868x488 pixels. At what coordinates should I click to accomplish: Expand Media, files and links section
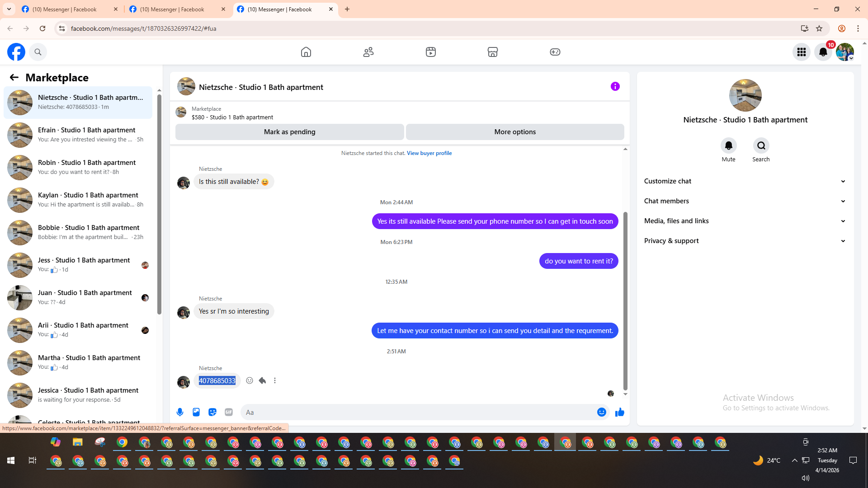pyautogui.click(x=745, y=221)
